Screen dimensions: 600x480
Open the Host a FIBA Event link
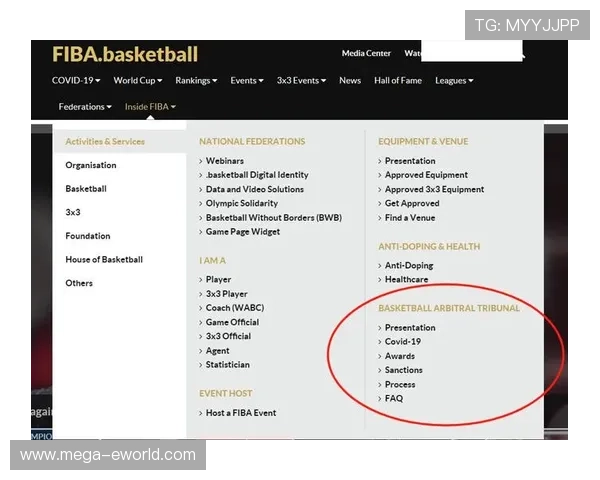pyautogui.click(x=241, y=413)
